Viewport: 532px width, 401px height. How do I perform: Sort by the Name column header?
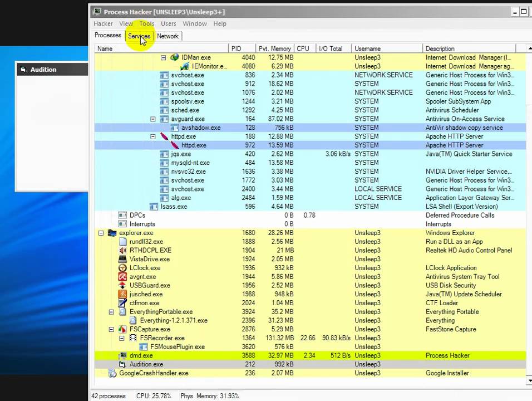[161, 48]
